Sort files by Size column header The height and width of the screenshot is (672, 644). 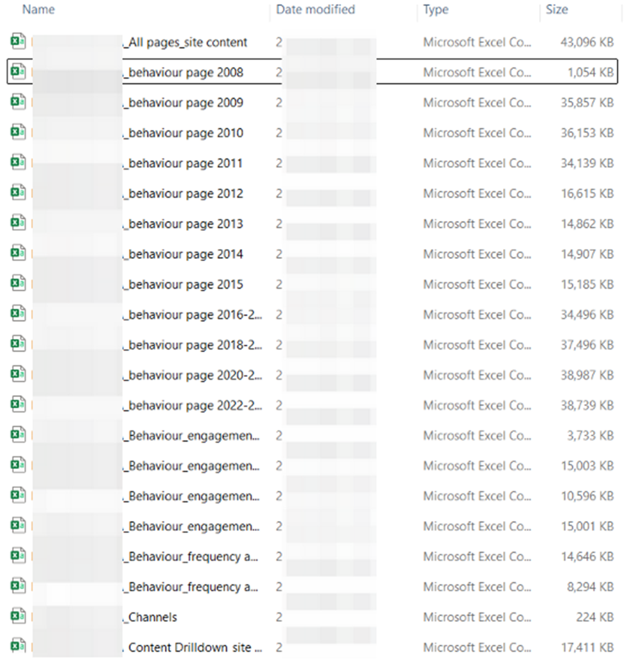(x=556, y=10)
